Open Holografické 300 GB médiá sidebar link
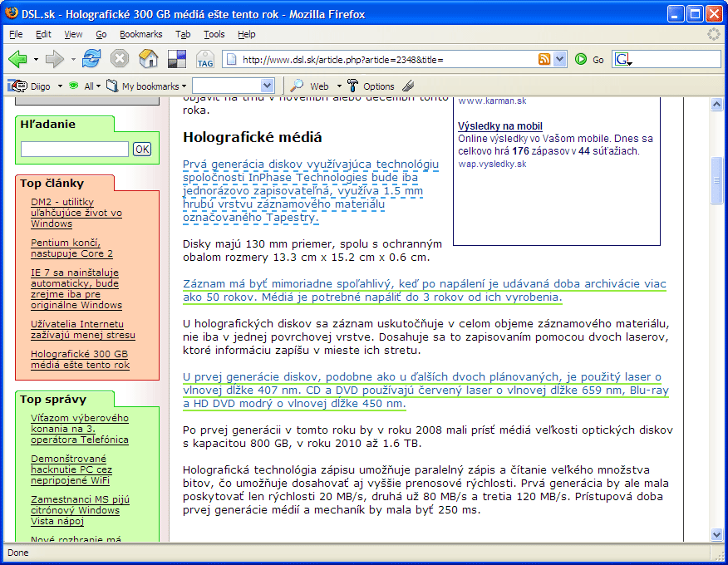Screen dimensions: 728x565 80,359
